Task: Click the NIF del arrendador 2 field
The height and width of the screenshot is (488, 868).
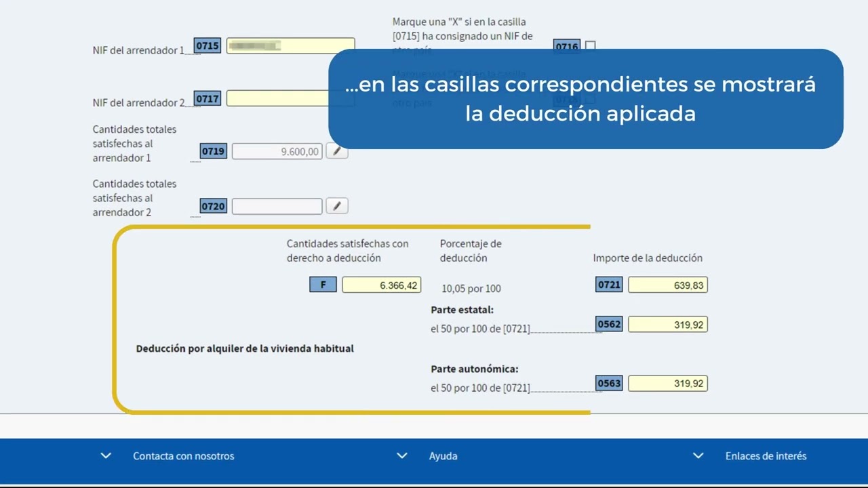Action: click(x=278, y=98)
